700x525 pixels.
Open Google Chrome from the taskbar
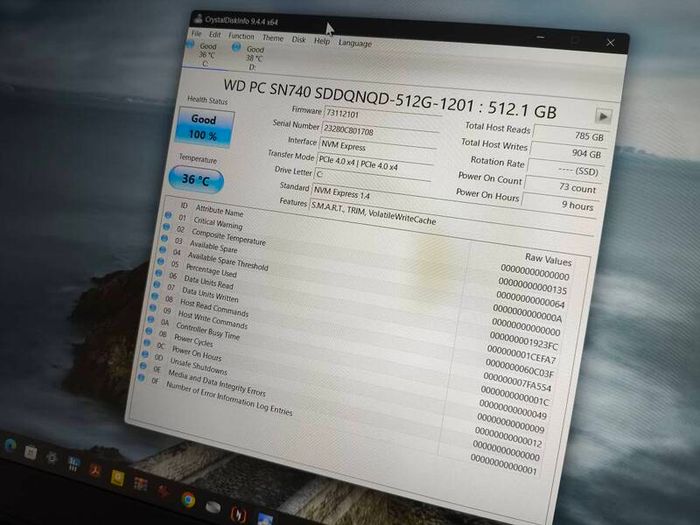(188, 500)
